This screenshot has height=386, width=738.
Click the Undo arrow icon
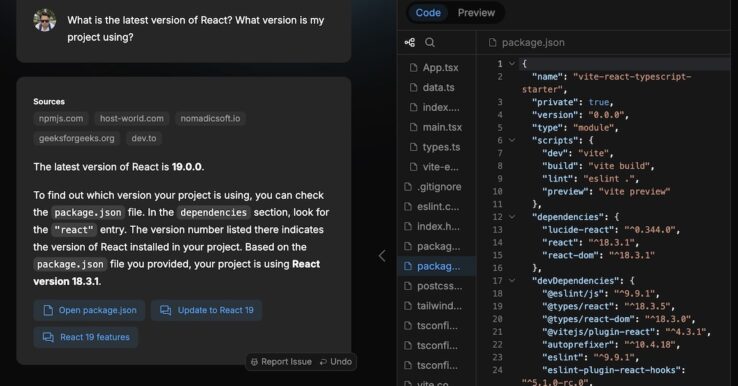[323, 362]
